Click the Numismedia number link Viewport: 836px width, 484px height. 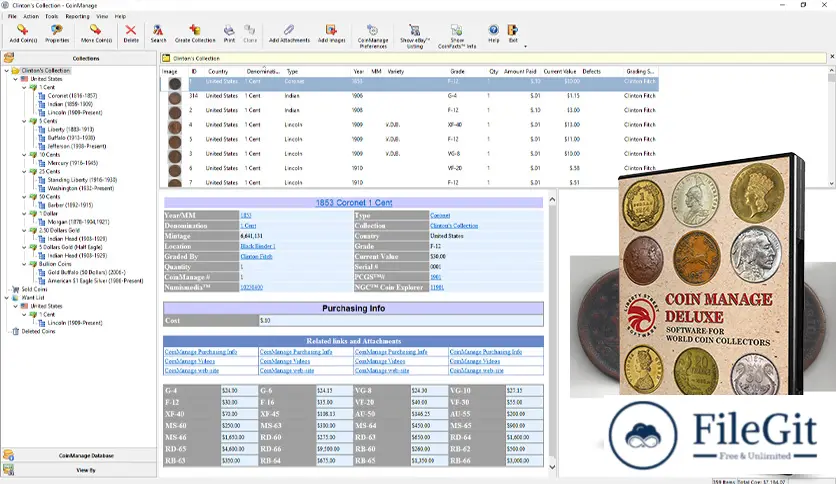[x=251, y=287]
